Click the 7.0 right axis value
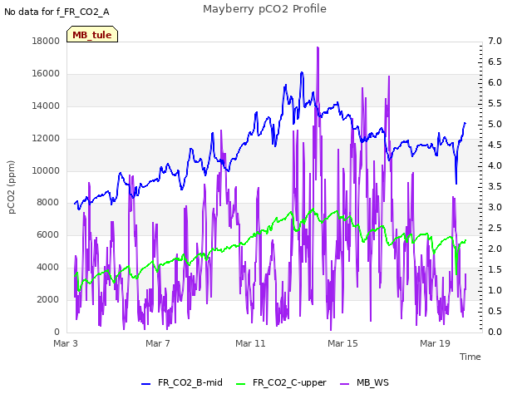Image resolution: width=532 pixels, height=399 pixels. 495,41
